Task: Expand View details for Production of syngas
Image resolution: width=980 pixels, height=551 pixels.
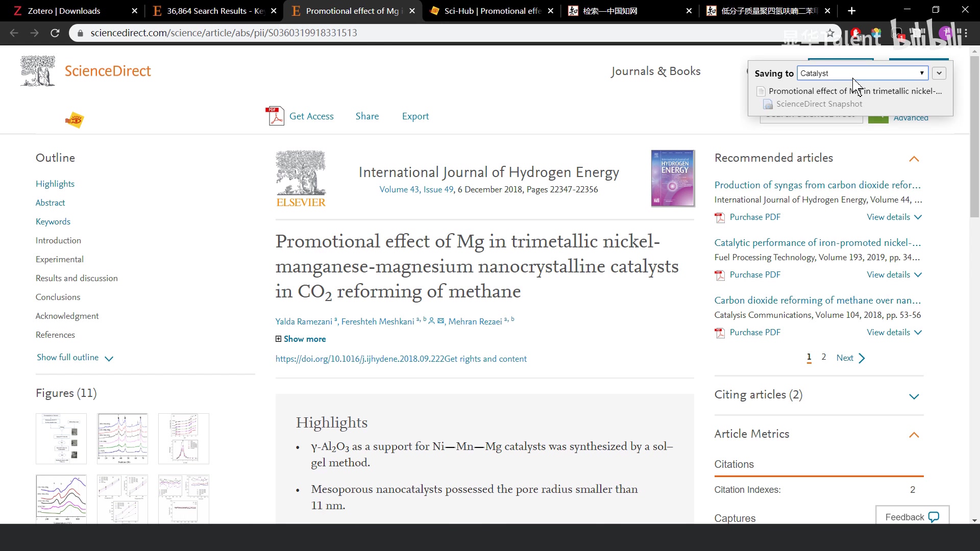Action: [x=894, y=217]
